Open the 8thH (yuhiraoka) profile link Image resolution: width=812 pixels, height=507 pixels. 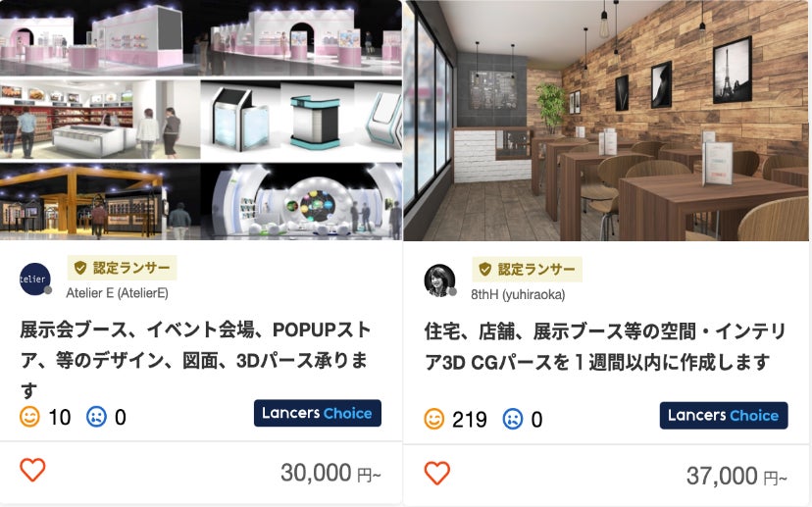pyautogui.click(x=518, y=294)
